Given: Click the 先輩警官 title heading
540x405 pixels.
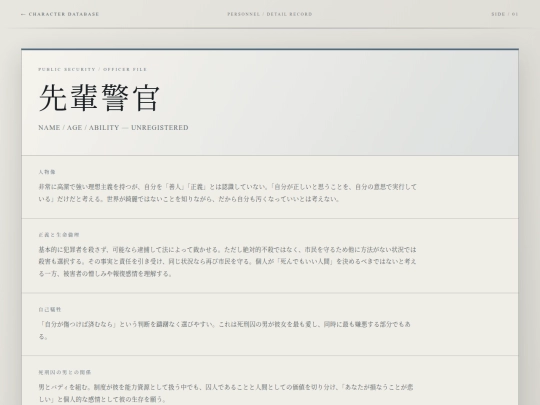Looking at the screenshot, I should pyautogui.click(x=99, y=98).
